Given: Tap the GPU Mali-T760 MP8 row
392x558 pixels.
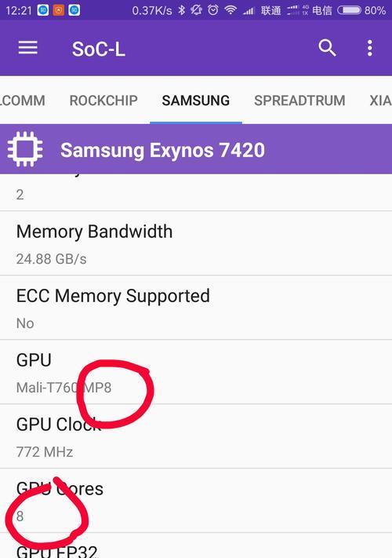Looking at the screenshot, I should [196, 372].
